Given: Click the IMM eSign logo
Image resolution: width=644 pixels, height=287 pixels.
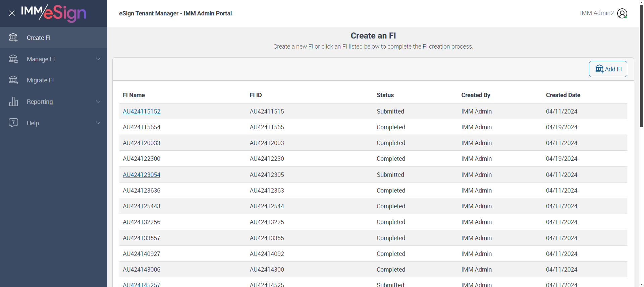Looking at the screenshot, I should (54, 13).
